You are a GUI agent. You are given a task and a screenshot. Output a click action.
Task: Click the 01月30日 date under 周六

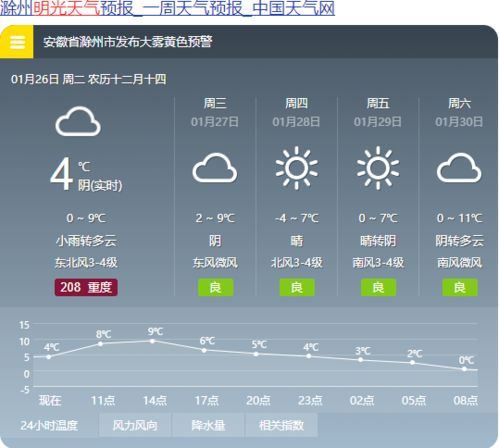click(x=459, y=122)
